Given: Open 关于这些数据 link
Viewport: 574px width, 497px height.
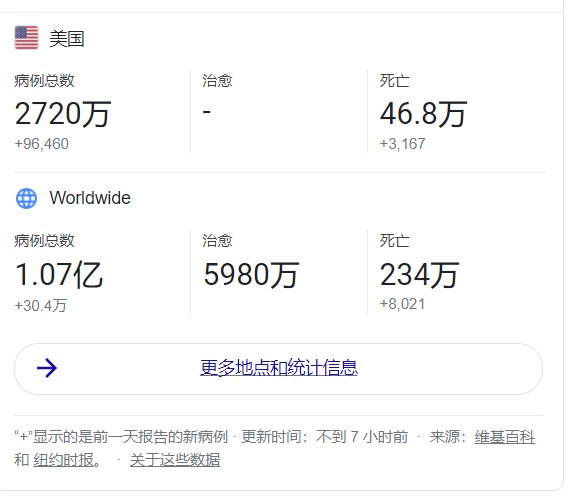Looking at the screenshot, I should pyautogui.click(x=175, y=460).
